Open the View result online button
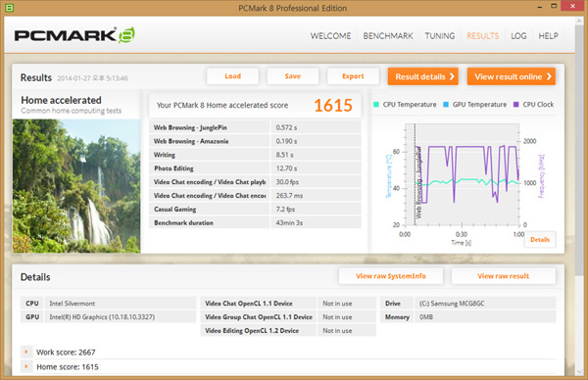Screen dimensions: 588x380 pos(512,76)
